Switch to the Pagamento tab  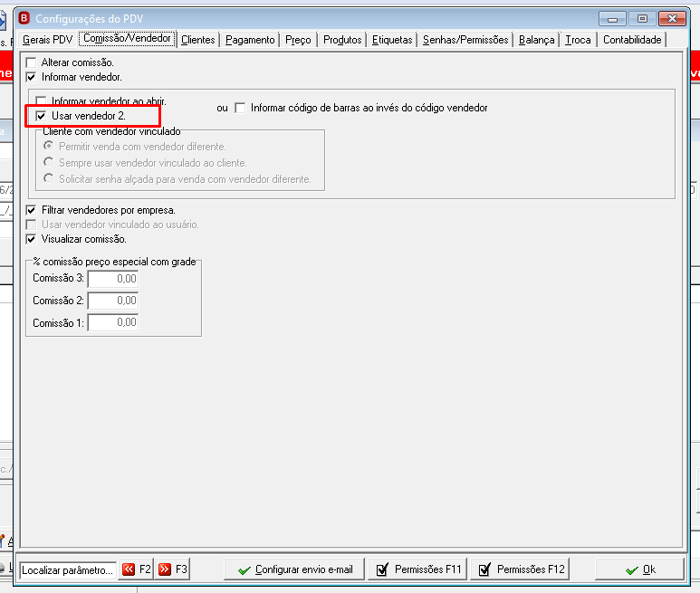pyautogui.click(x=250, y=40)
